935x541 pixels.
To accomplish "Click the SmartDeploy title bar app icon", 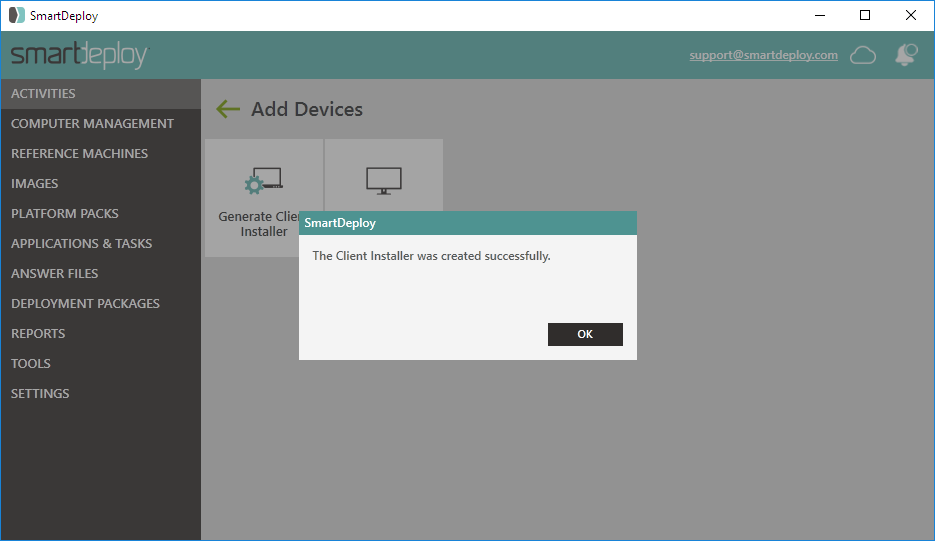I will [x=17, y=16].
